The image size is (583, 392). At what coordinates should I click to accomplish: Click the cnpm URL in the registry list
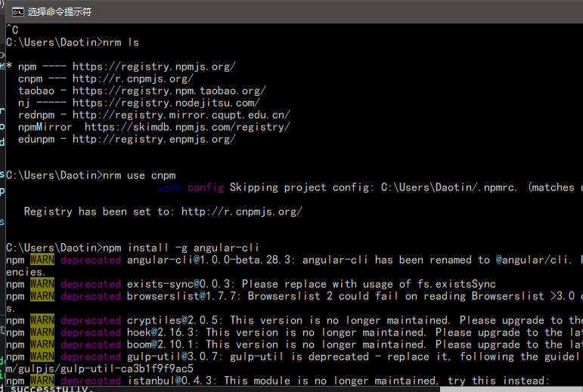coord(132,79)
